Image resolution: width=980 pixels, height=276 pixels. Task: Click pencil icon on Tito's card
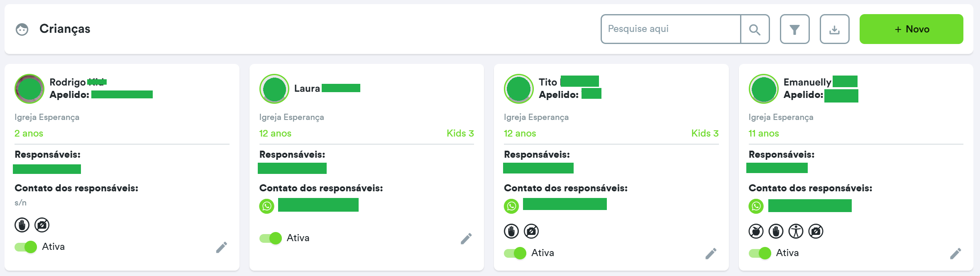point(711,254)
